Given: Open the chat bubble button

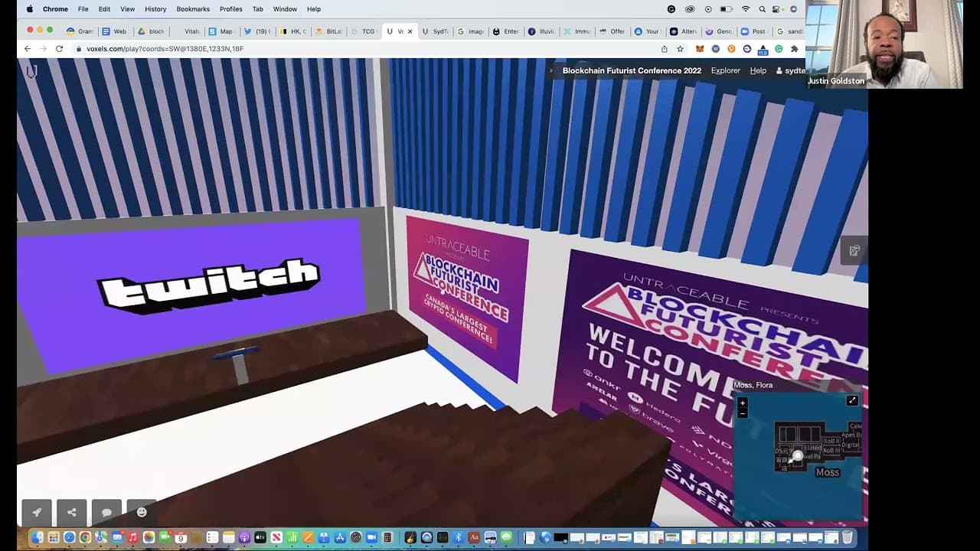Looking at the screenshot, I should coord(106,513).
